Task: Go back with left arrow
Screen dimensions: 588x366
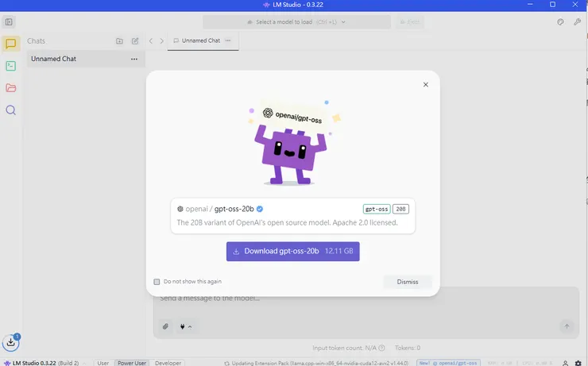Action: (x=151, y=40)
